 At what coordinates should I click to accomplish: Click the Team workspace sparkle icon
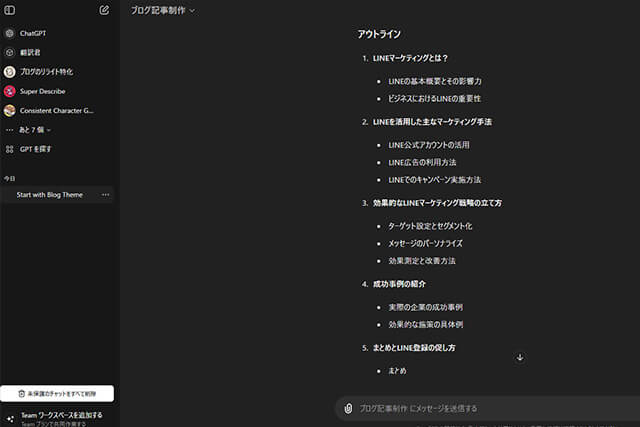pyautogui.click(x=10, y=418)
